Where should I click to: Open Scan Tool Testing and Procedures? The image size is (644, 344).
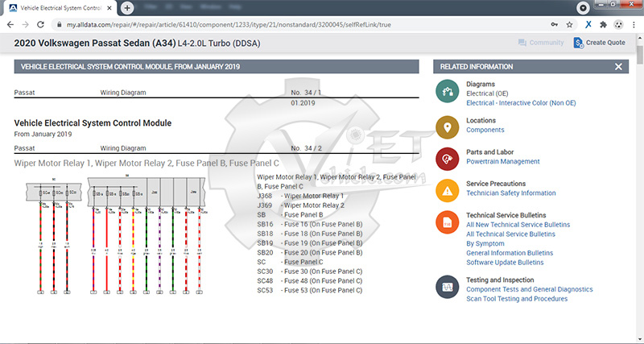click(517, 299)
